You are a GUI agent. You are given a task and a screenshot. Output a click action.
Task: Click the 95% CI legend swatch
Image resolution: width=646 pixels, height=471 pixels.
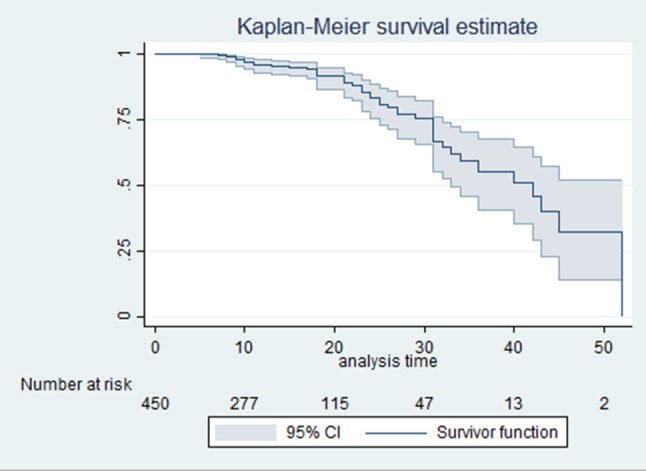coord(246,433)
